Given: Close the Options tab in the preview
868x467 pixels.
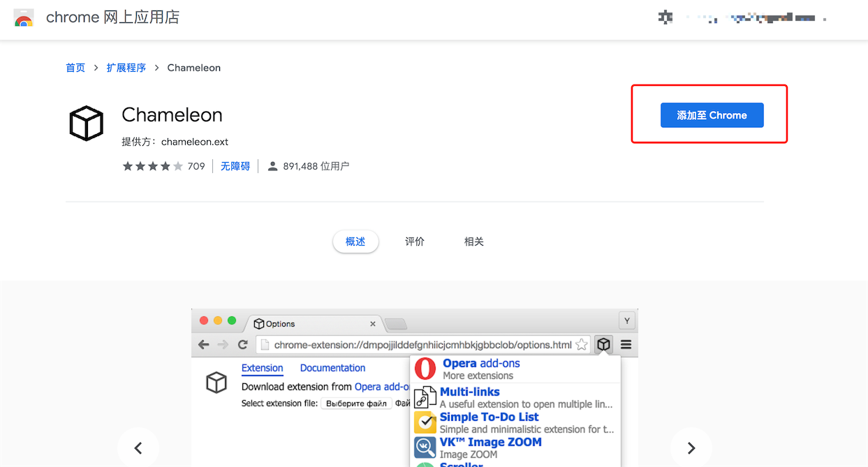Looking at the screenshot, I should 373,324.
